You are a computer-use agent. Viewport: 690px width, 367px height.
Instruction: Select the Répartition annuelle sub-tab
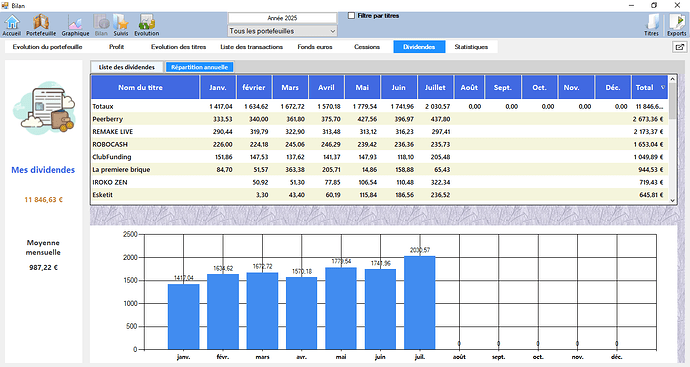click(199, 67)
